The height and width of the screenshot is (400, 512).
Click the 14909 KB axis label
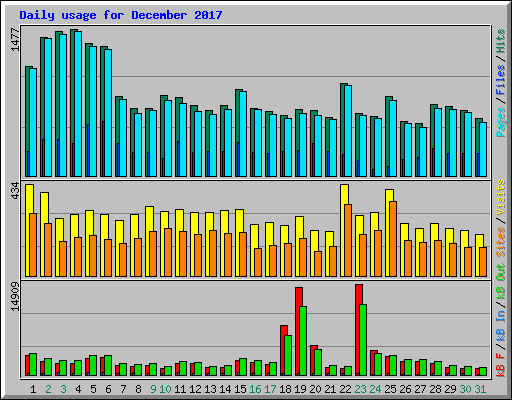pos(15,296)
